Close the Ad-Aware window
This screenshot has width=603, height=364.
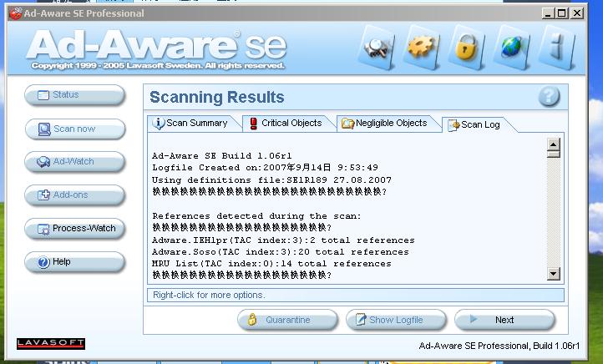pos(577,13)
